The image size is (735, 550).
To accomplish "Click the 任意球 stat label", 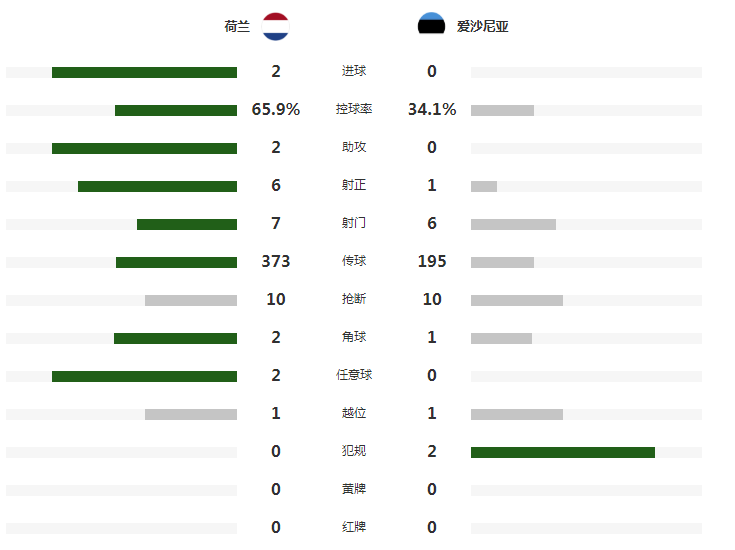I will pos(354,375).
